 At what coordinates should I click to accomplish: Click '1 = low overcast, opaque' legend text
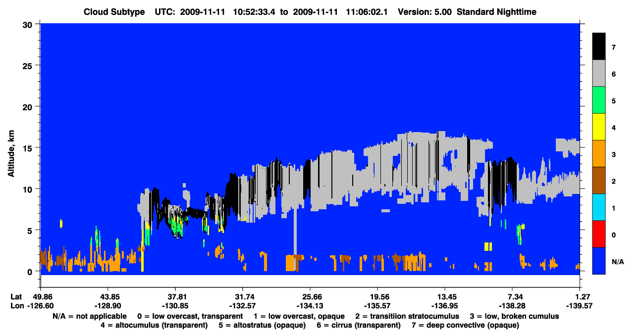pyautogui.click(x=299, y=316)
